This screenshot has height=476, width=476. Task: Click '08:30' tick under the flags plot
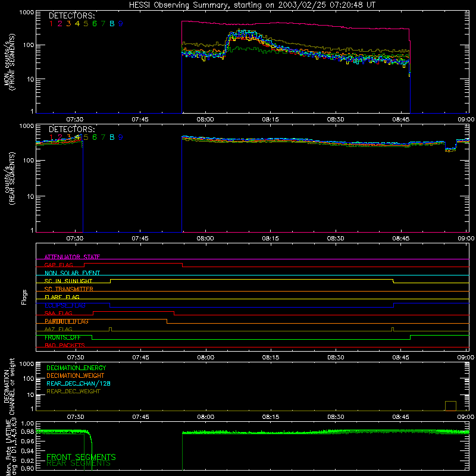click(336, 358)
